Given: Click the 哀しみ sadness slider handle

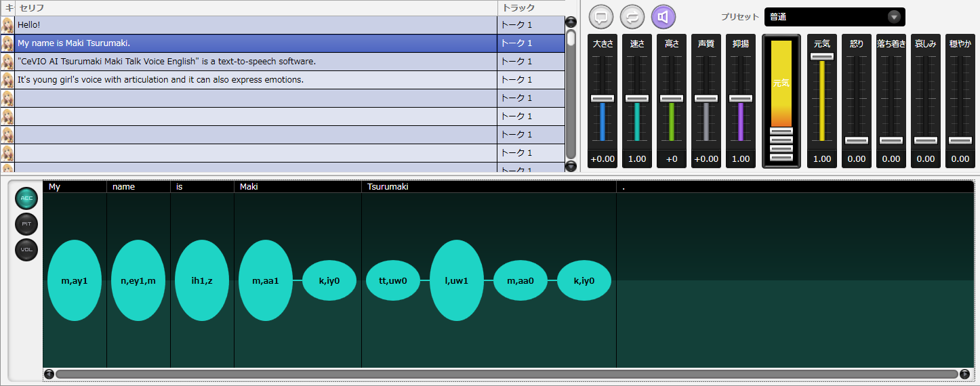Looking at the screenshot, I should [926, 140].
